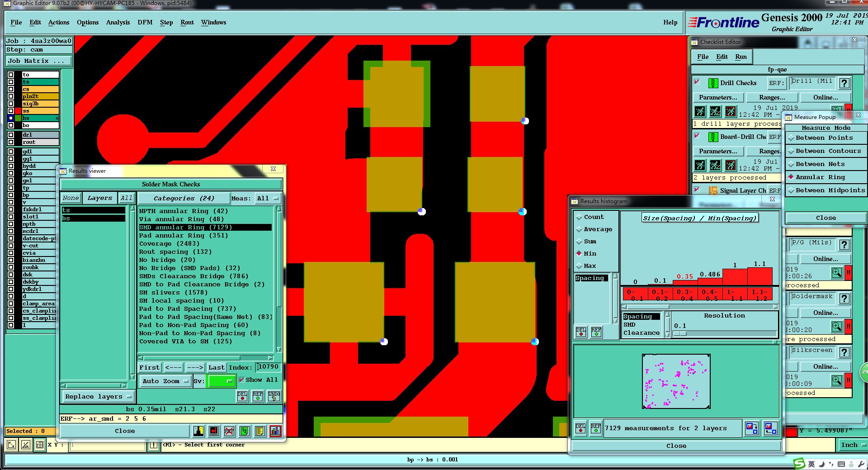
Task: Click the red ss layer color swatch
Action: click(x=18, y=111)
